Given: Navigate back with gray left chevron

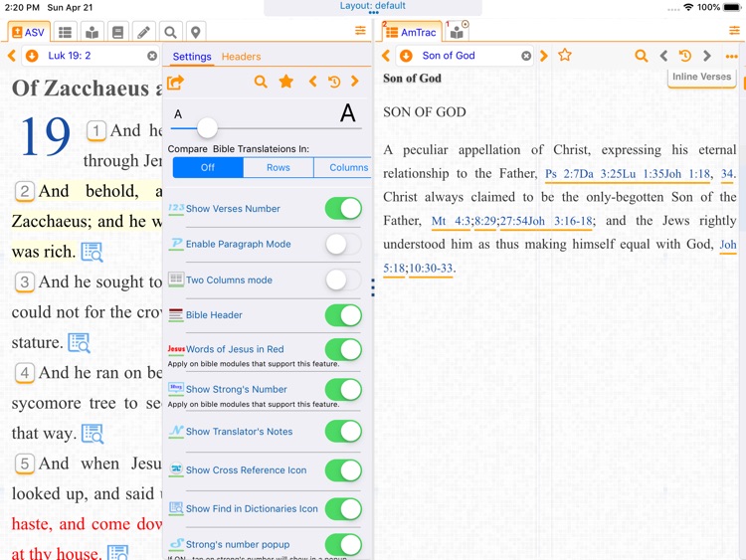Looking at the screenshot, I should pos(663,56).
